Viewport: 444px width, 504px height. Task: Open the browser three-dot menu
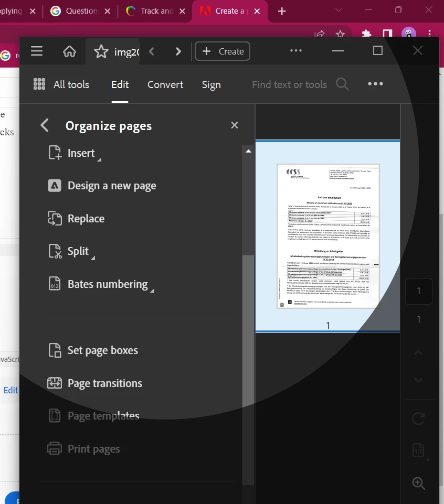429,33
